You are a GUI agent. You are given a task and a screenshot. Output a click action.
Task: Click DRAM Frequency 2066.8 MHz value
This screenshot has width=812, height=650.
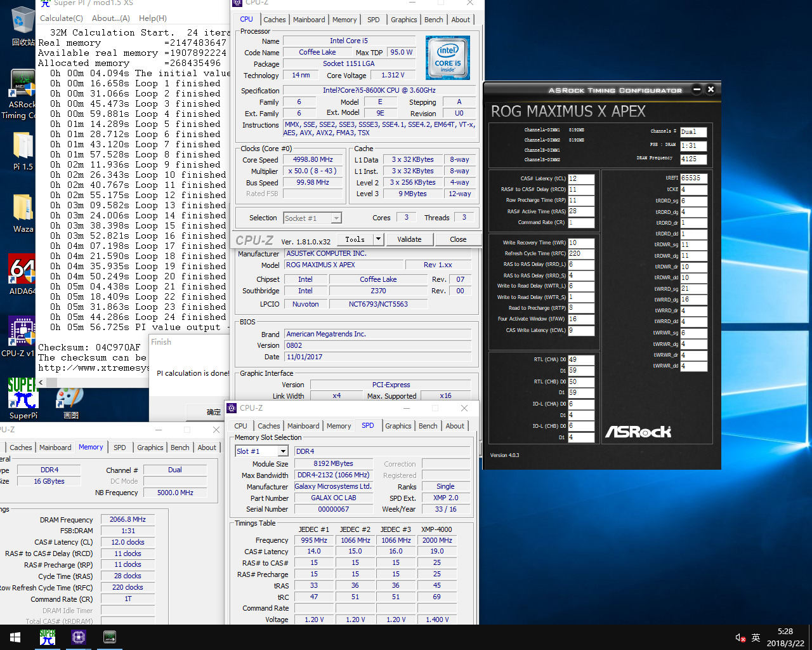(x=128, y=520)
